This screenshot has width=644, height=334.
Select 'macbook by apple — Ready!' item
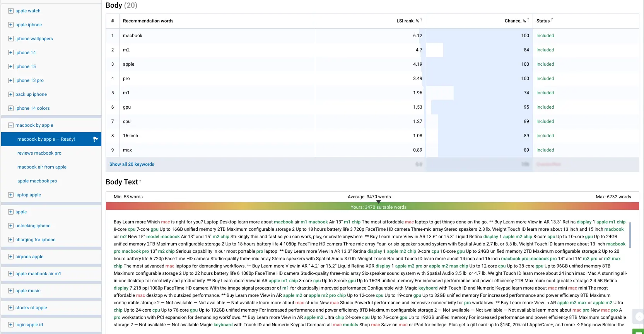(51, 139)
